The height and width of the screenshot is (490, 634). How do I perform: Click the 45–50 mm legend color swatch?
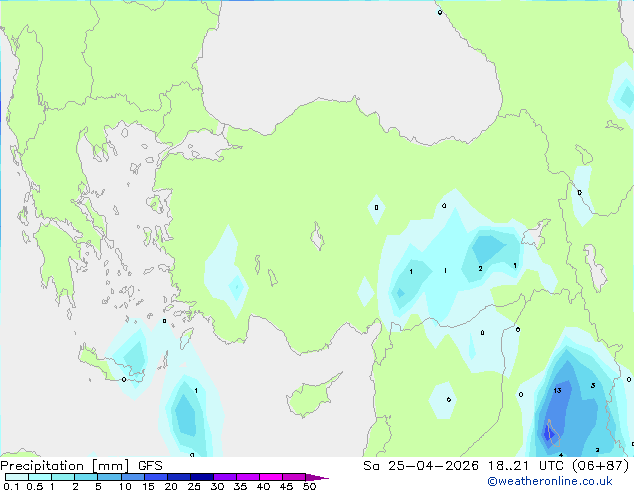294,477
